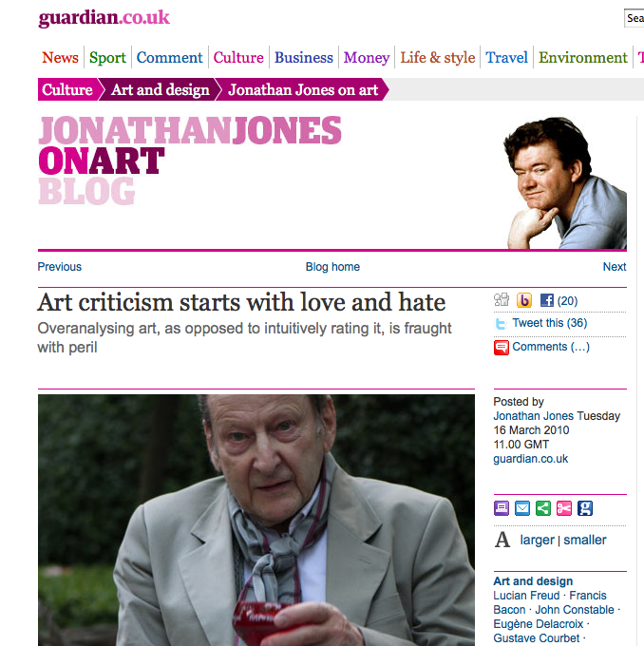Open the Business section in navigation
Screen dimensions: 644x646
point(304,58)
